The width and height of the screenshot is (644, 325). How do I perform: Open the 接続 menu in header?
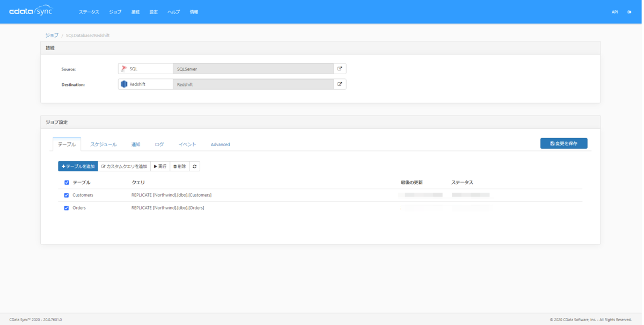(135, 12)
